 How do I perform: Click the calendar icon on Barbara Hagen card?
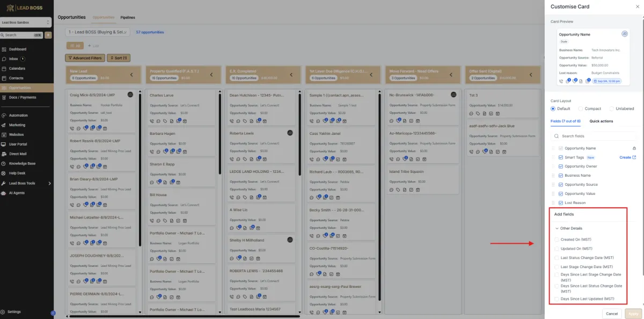pyautogui.click(x=184, y=151)
